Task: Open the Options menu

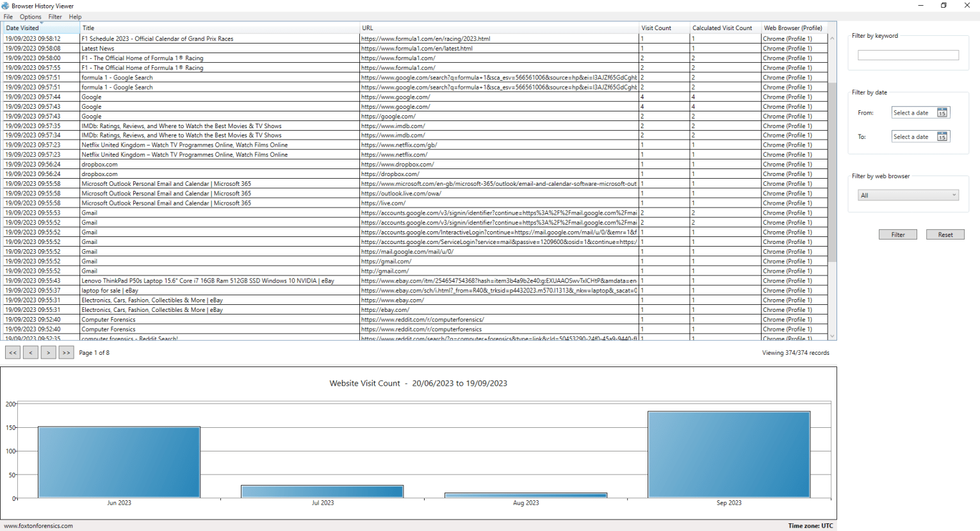Action: pos(30,17)
